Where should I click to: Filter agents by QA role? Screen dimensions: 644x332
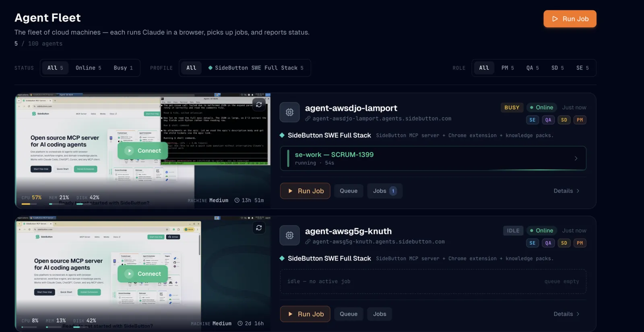(533, 68)
